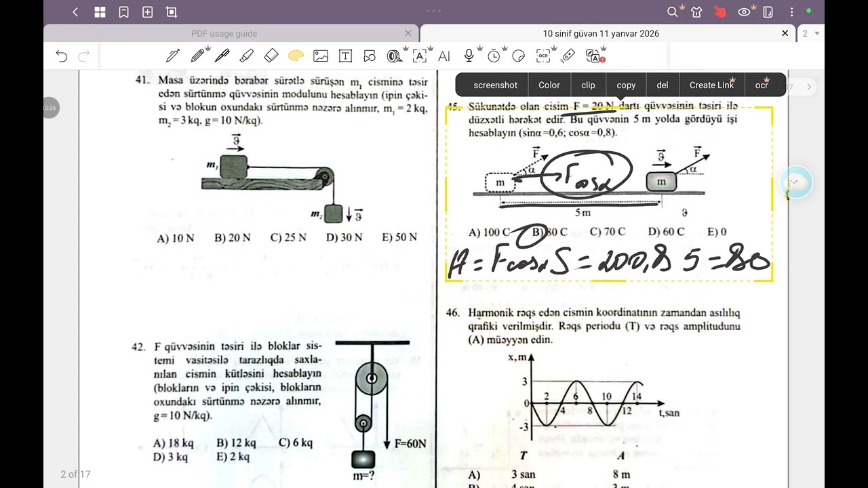
Task: Choose Color in the selection popup
Action: tap(549, 85)
